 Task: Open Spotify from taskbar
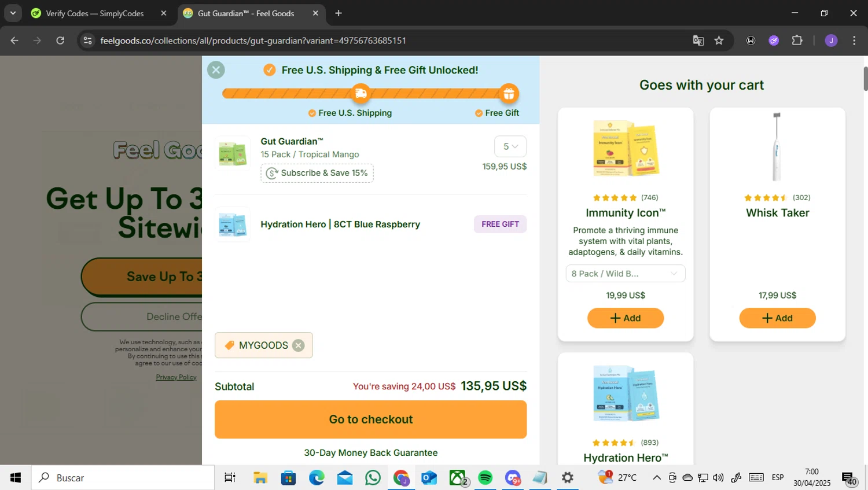(x=486, y=478)
